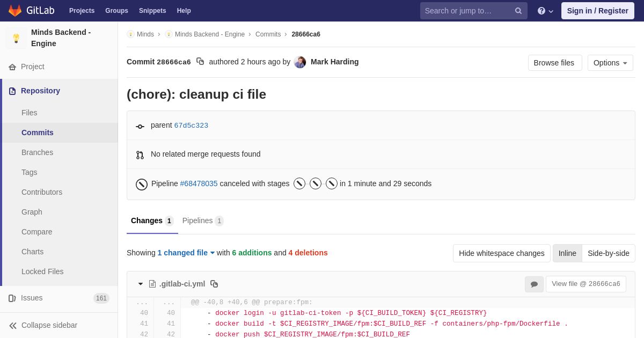Select the Changes tab
Viewport: 644px width, 338px height.
[x=152, y=221]
